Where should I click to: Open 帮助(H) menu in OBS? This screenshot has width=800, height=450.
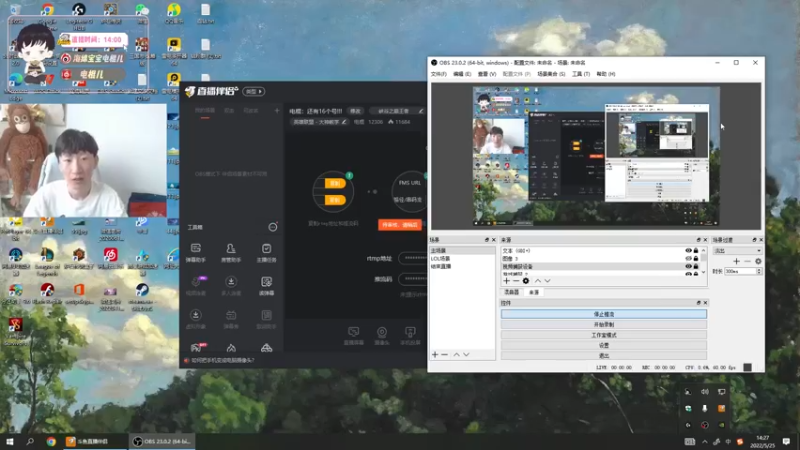[606, 74]
